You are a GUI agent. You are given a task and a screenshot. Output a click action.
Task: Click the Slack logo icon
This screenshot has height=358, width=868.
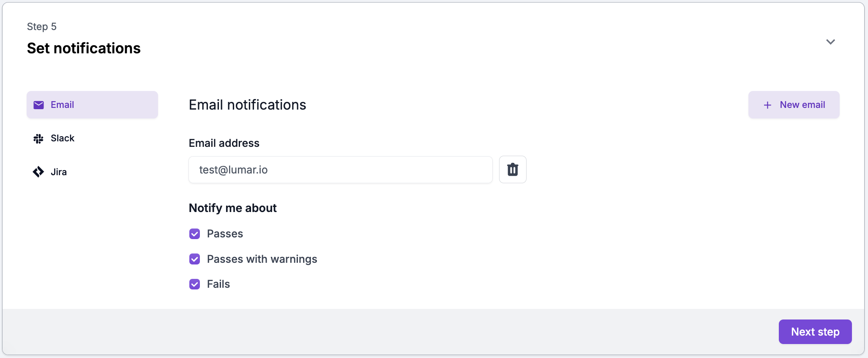point(38,138)
